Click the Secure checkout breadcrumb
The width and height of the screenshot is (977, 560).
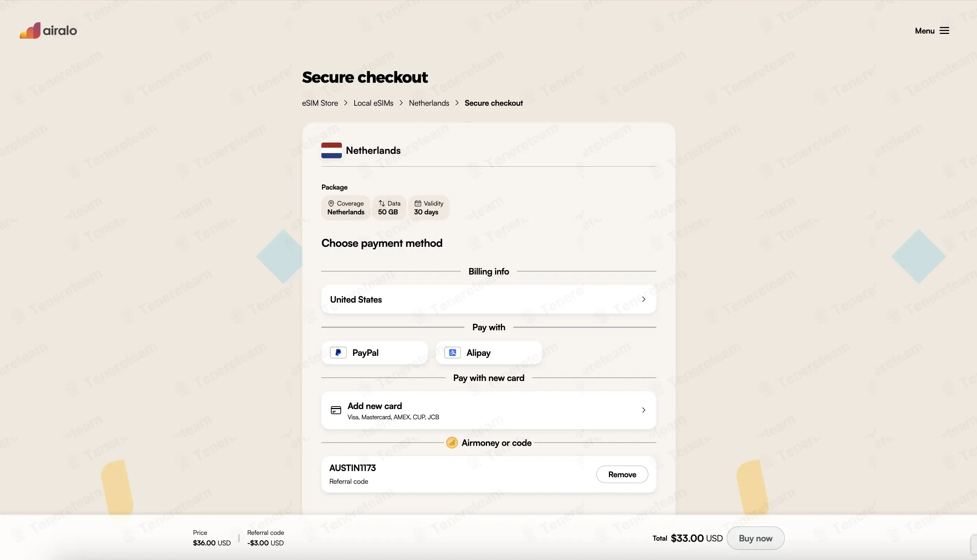[494, 103]
